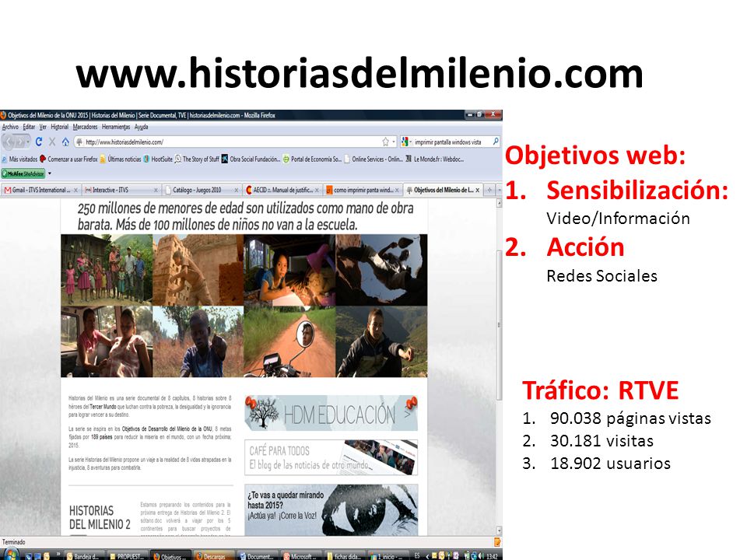747x560 pixels.
Task: Open the Editar menu
Action: [29, 127]
